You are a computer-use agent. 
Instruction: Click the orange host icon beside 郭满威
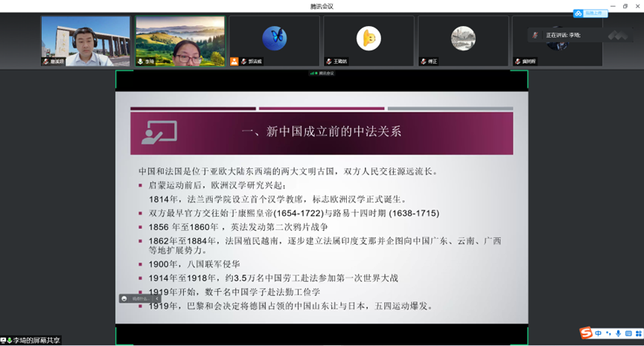[x=235, y=62]
